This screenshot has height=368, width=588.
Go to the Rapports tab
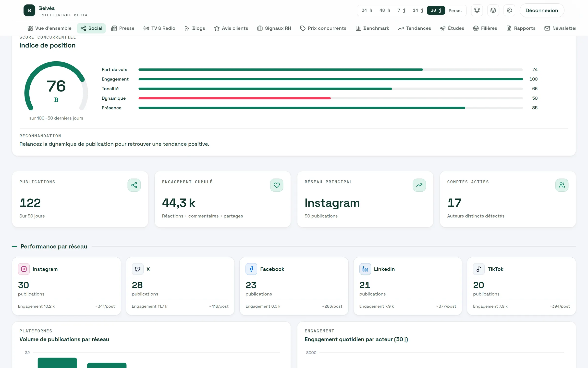point(521,28)
